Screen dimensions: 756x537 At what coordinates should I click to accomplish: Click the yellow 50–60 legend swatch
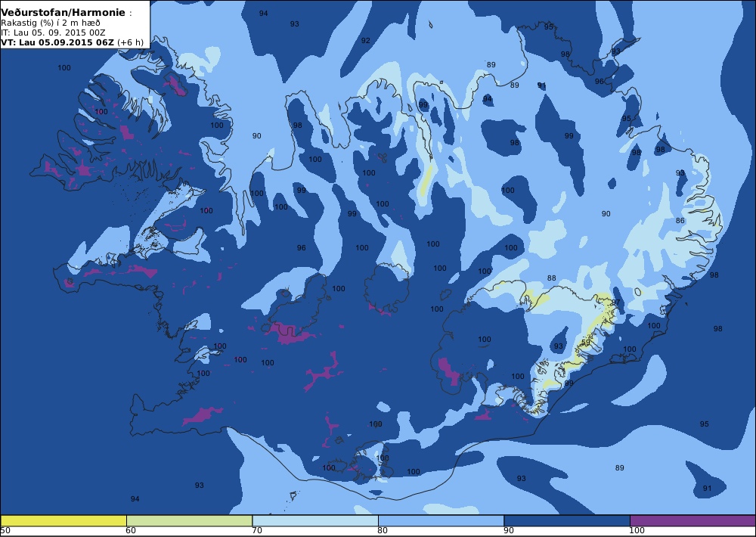[x=64, y=520]
